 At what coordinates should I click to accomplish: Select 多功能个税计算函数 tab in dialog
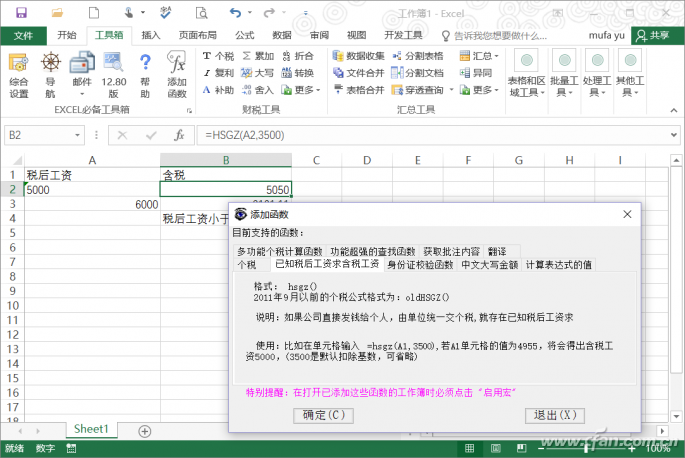pyautogui.click(x=280, y=251)
